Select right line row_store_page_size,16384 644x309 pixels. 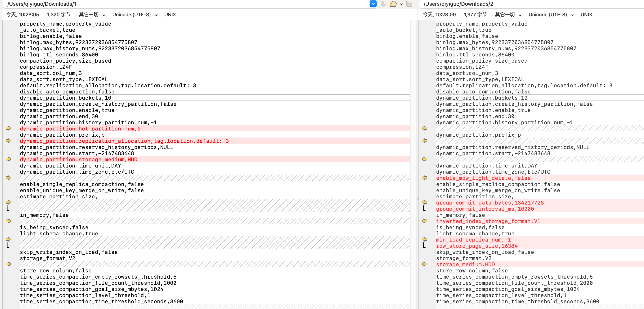pyautogui.click(x=477, y=246)
